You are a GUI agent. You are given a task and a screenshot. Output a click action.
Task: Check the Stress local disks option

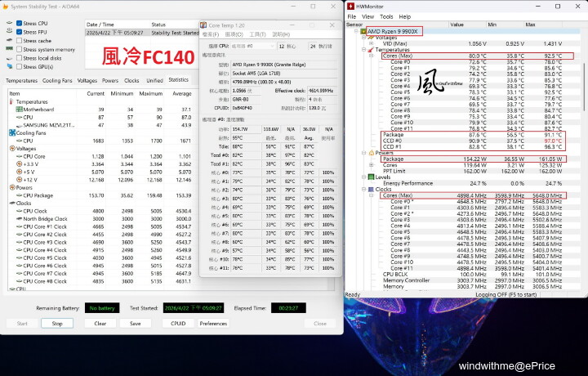[x=19, y=58]
